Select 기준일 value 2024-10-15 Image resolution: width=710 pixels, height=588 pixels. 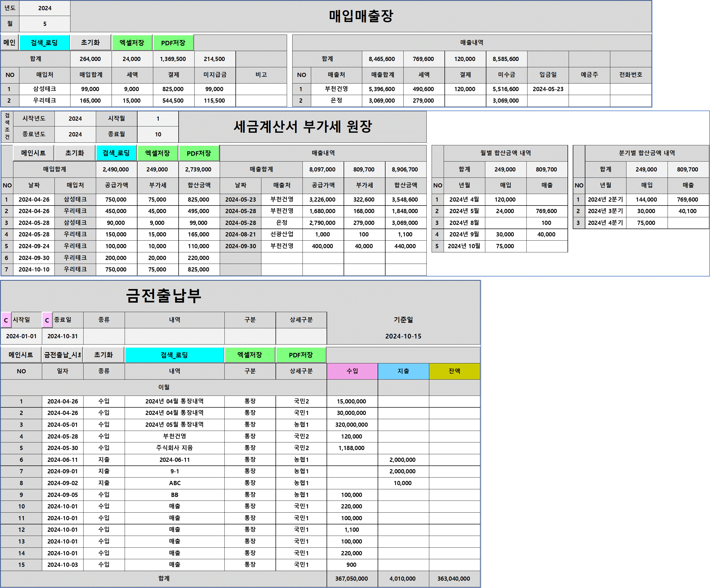tap(403, 336)
